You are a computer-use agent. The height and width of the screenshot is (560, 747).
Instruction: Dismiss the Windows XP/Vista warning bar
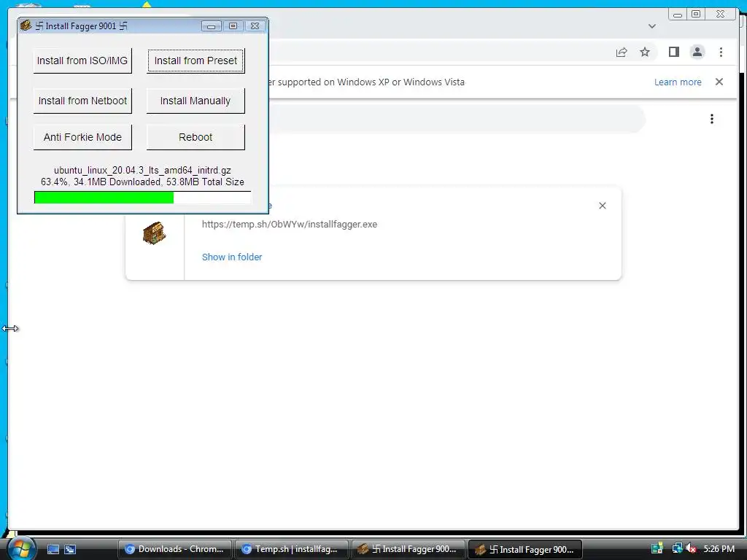click(719, 82)
